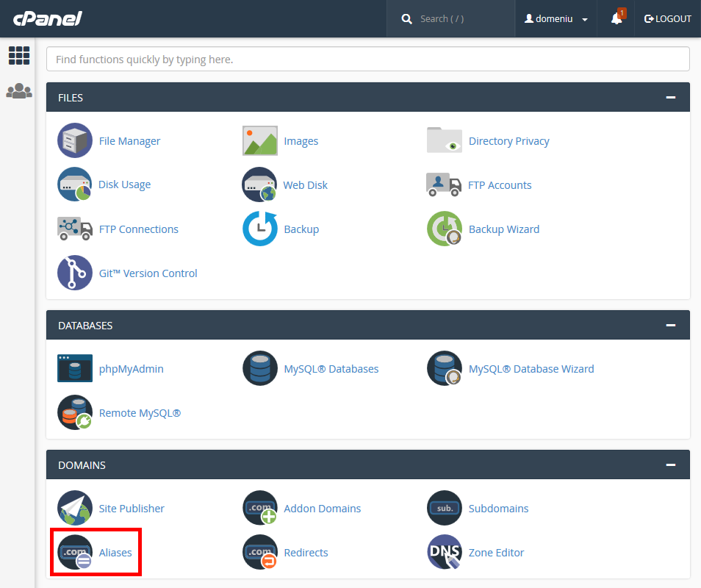Viewport: 701px width, 588px height.
Task: Click the Backup Wizard link
Action: click(x=504, y=229)
